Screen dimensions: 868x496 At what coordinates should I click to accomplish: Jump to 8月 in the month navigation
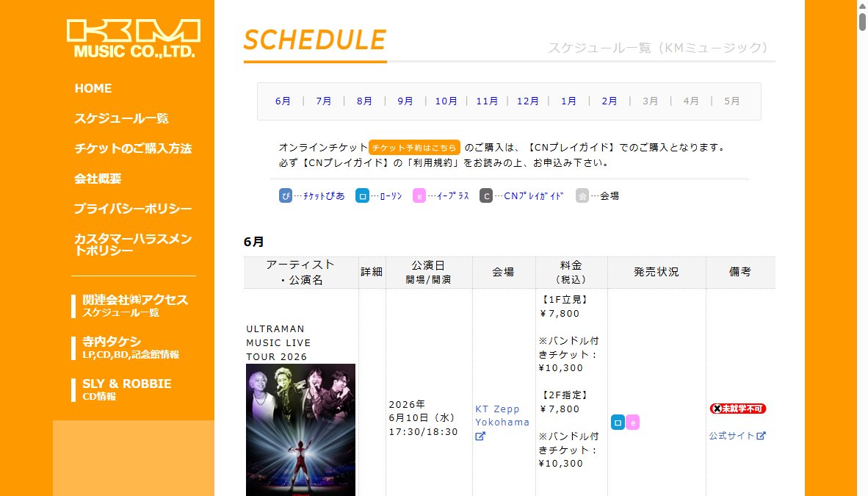pyautogui.click(x=364, y=101)
